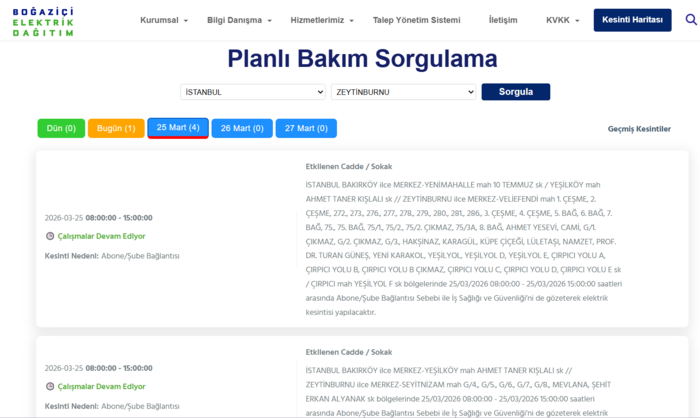Screen dimensions: 700x418
Task: Expand the KVKK menu
Action: pyautogui.click(x=562, y=20)
